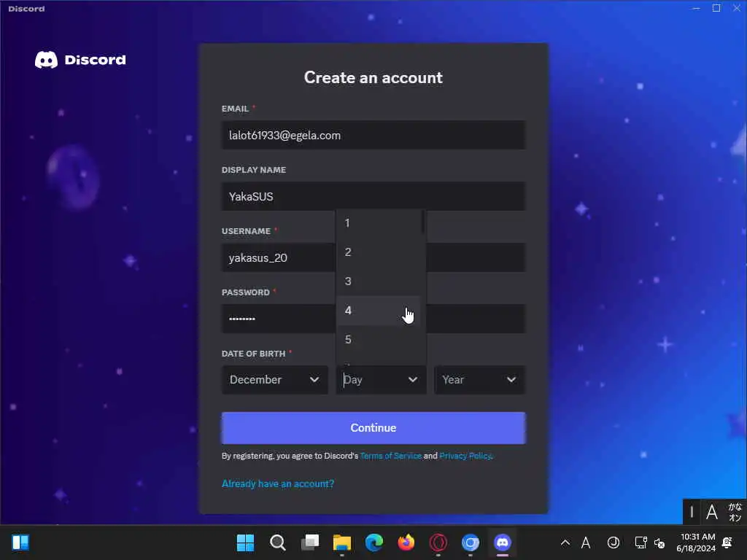Open the Year dropdown
This screenshot has height=560, width=747.
(480, 379)
